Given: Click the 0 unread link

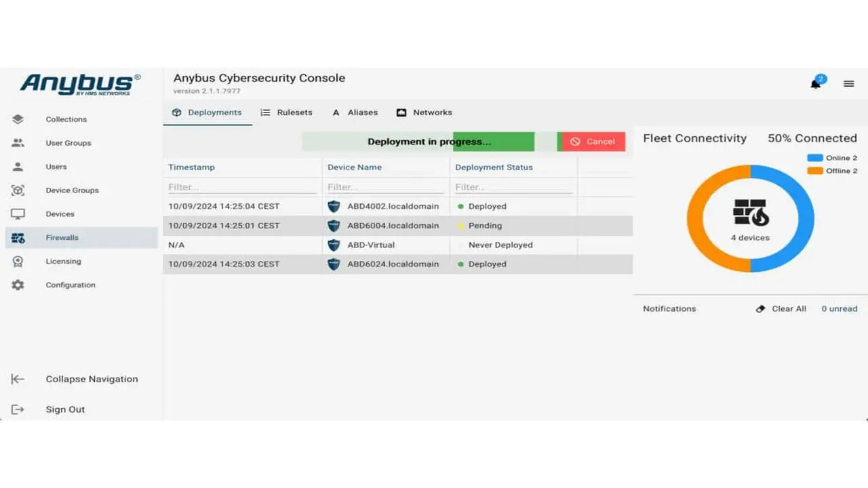Looking at the screenshot, I should click(x=840, y=308).
